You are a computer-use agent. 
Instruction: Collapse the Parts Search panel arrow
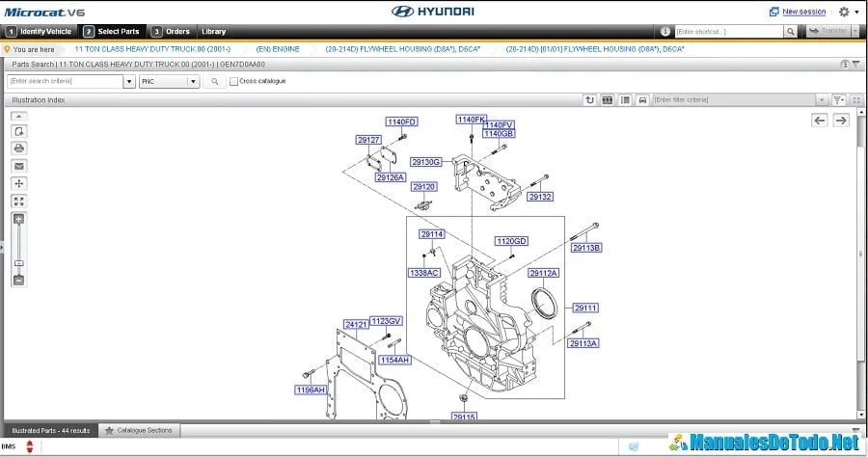[856, 65]
